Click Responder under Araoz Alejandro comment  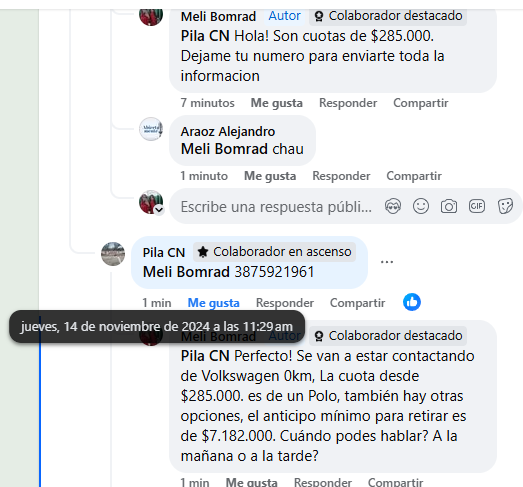[341, 176]
